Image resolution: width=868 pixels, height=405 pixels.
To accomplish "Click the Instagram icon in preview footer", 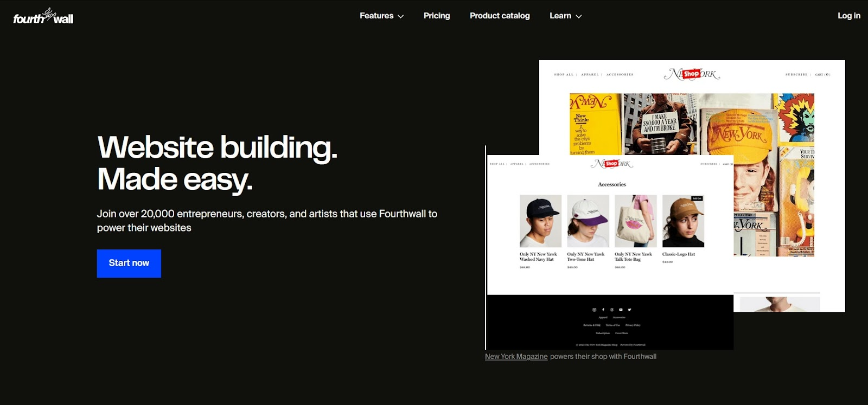I will (x=594, y=310).
